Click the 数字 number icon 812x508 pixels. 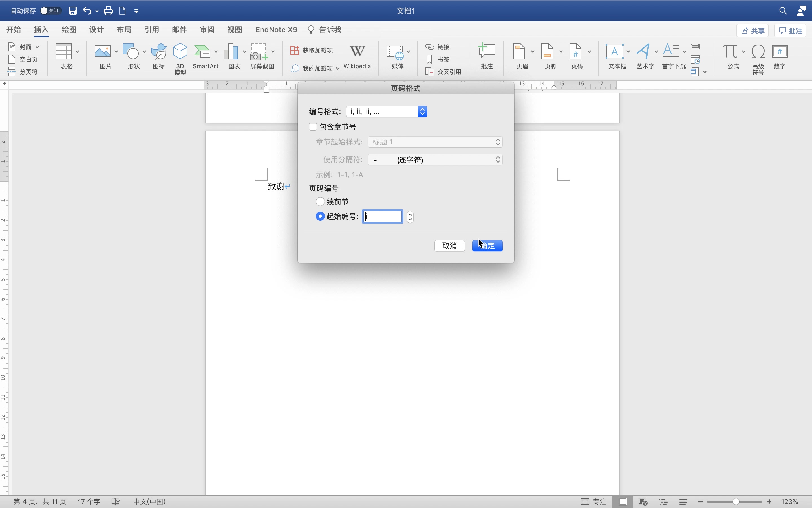click(x=780, y=52)
